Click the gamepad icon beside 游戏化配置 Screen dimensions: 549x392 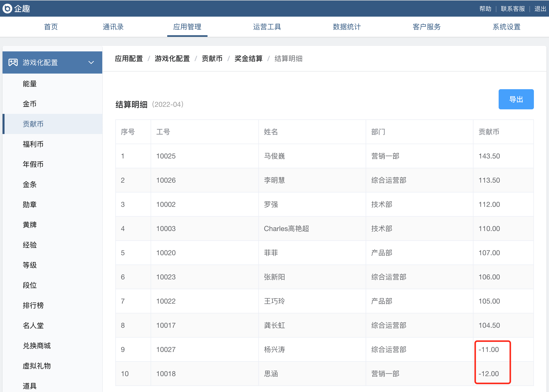pyautogui.click(x=13, y=62)
